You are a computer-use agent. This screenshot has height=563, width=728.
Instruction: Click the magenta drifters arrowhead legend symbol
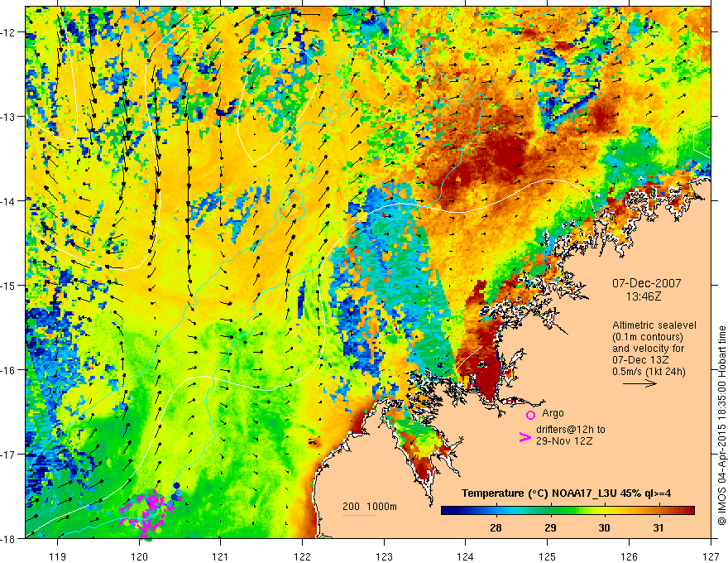[524, 437]
